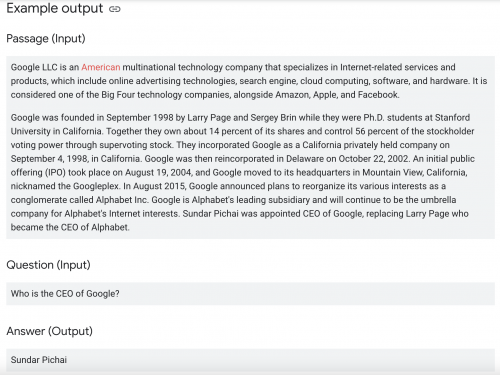Click the anchor link icon beside Example output
Viewport: 500px width, 375px height.
(x=114, y=9)
